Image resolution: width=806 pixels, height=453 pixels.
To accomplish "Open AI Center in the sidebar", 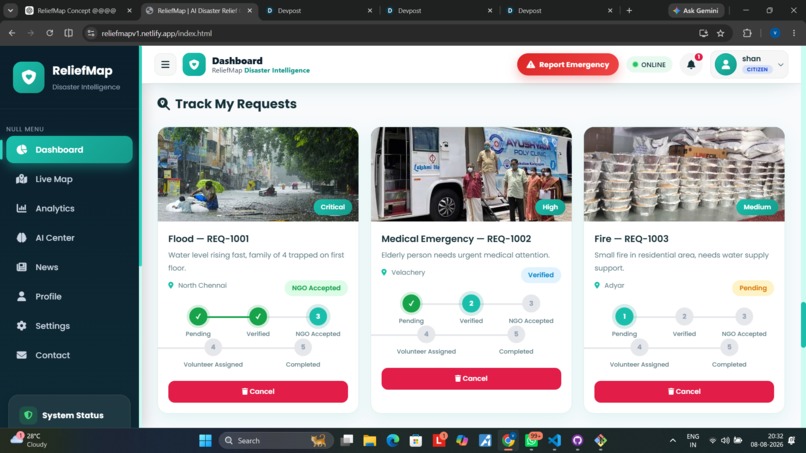I will tap(69, 238).
